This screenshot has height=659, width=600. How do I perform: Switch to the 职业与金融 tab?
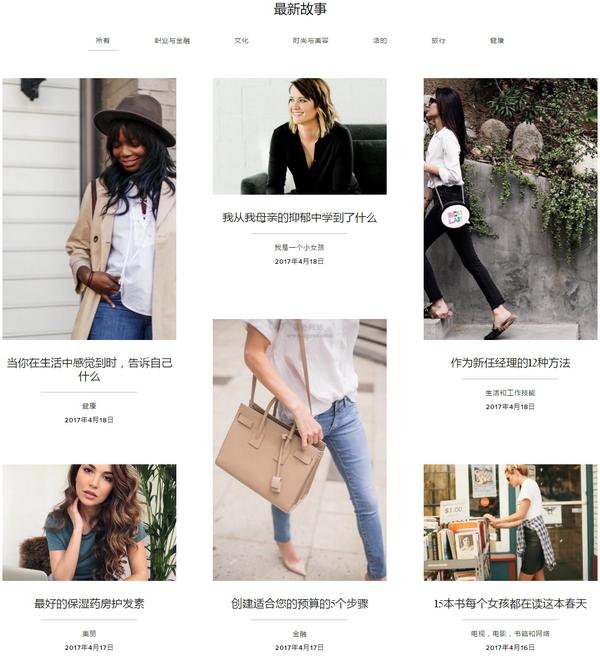(x=172, y=41)
